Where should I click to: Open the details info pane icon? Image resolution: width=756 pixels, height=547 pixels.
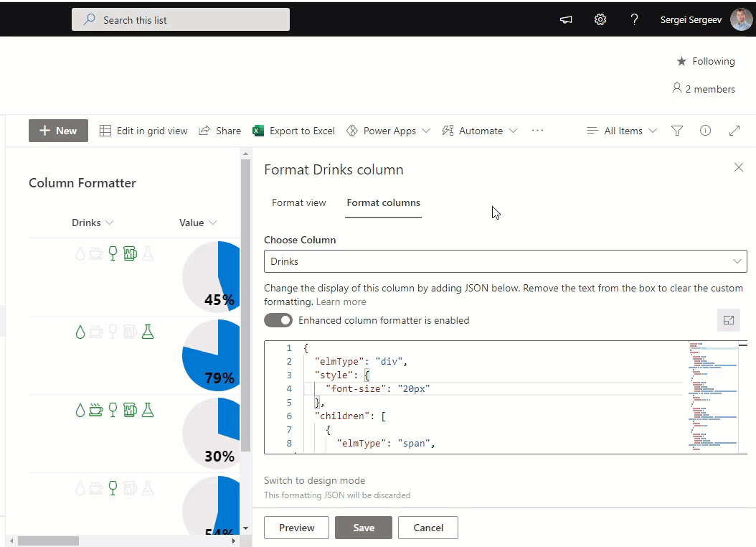705,131
